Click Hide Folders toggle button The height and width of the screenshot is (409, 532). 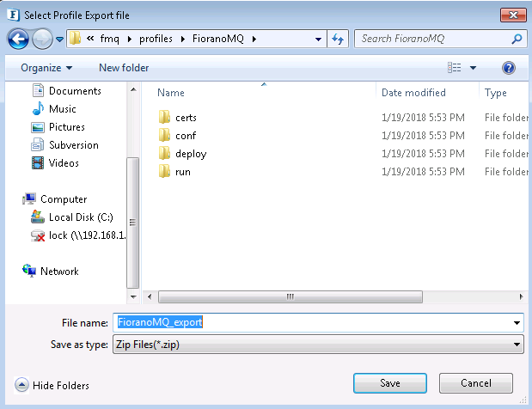pos(52,386)
